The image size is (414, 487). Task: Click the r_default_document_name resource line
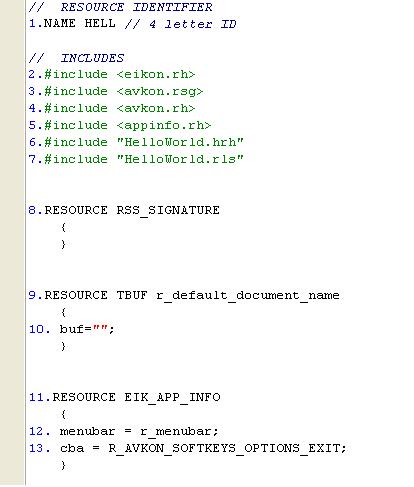click(x=184, y=295)
